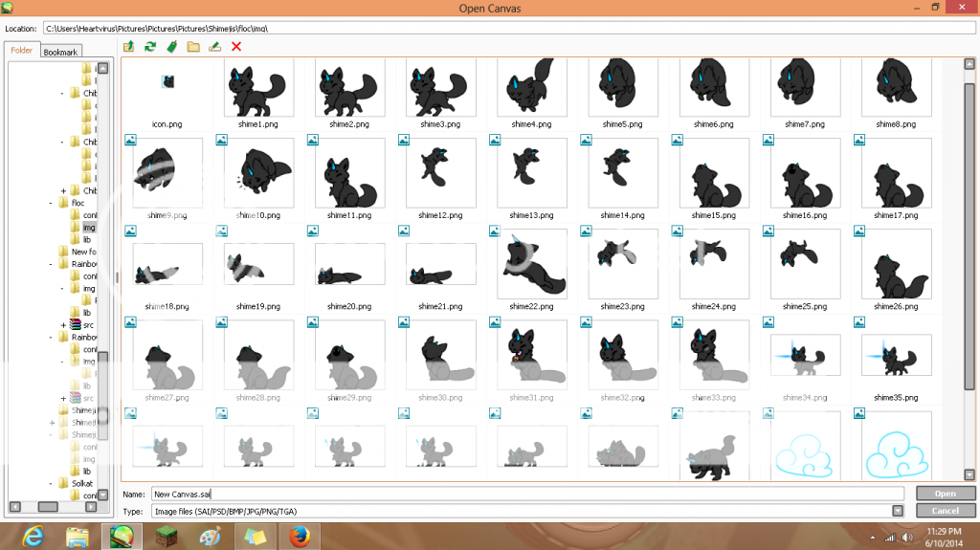Click the go up one folder icon
The image size is (980, 550).
(129, 46)
